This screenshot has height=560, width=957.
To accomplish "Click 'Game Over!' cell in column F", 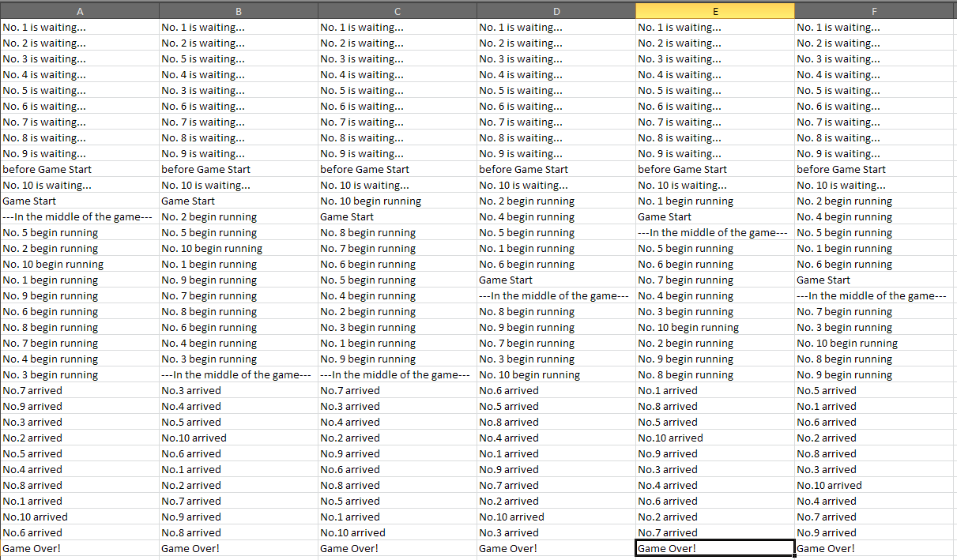I will point(876,548).
